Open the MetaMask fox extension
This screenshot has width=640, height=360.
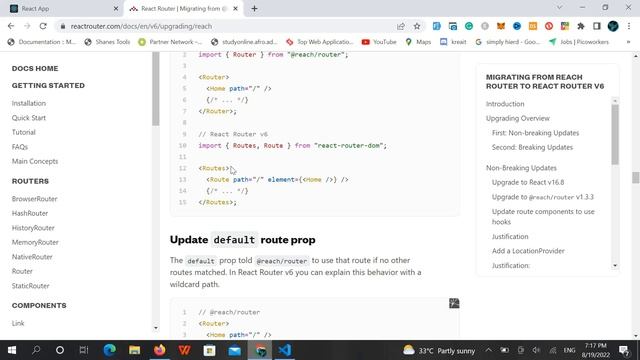coord(501,26)
